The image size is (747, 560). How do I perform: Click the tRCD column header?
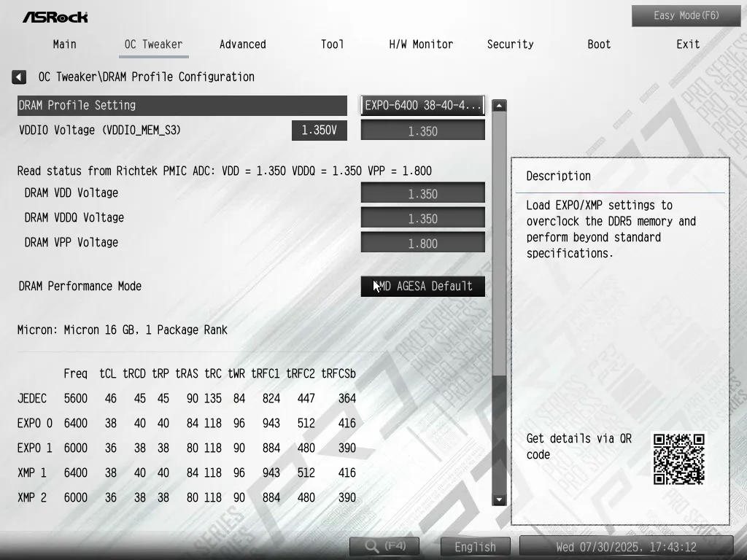134,374
